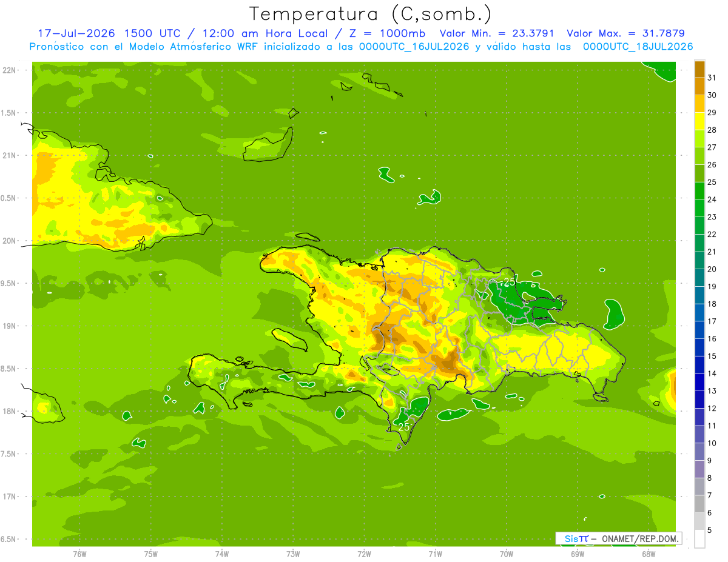Click the 69W longitude label

578,554
